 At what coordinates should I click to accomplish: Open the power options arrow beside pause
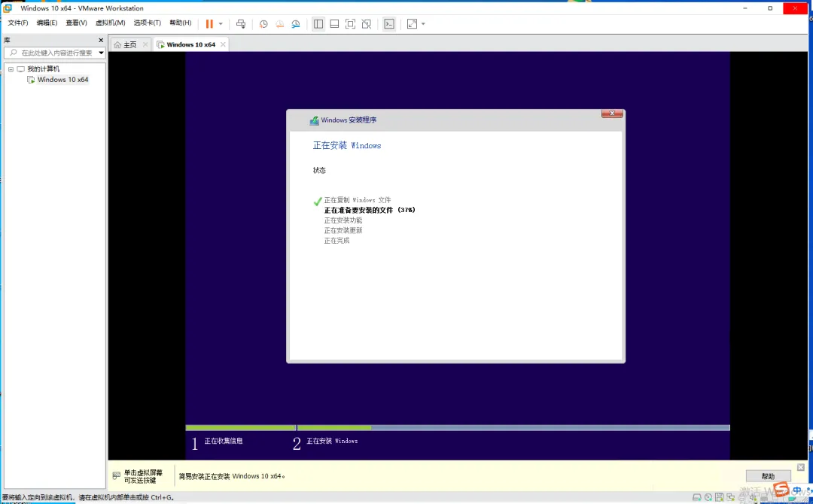pos(221,24)
